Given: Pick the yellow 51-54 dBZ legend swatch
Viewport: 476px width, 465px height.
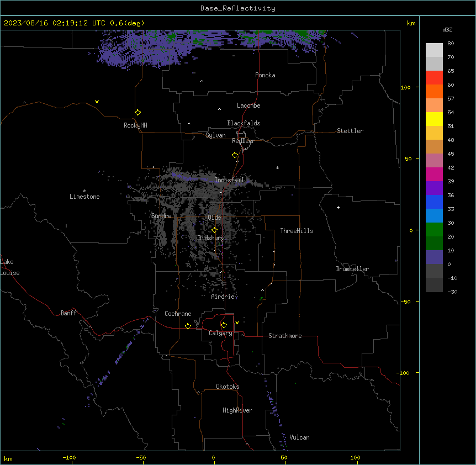Looking at the screenshot, I should click(434, 119).
